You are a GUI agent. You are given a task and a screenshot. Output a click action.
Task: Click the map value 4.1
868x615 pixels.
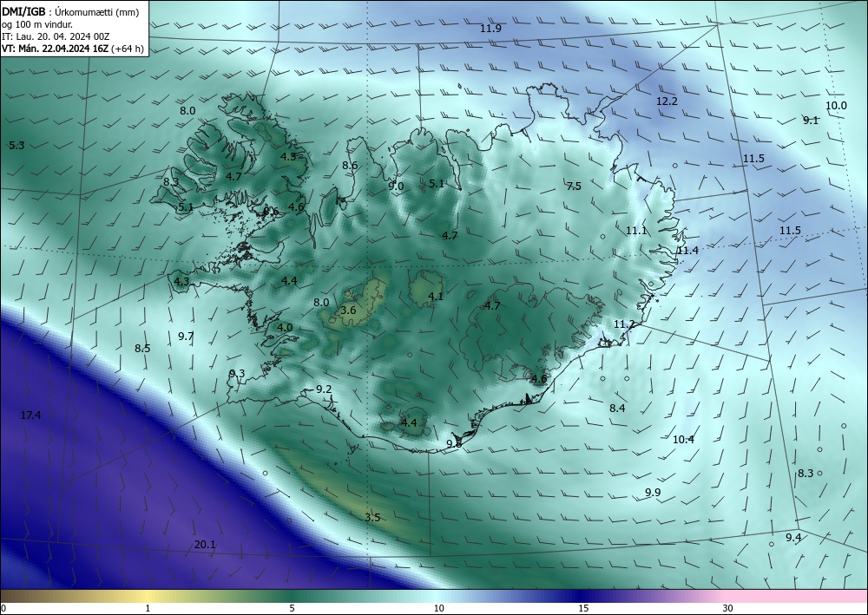click(436, 297)
